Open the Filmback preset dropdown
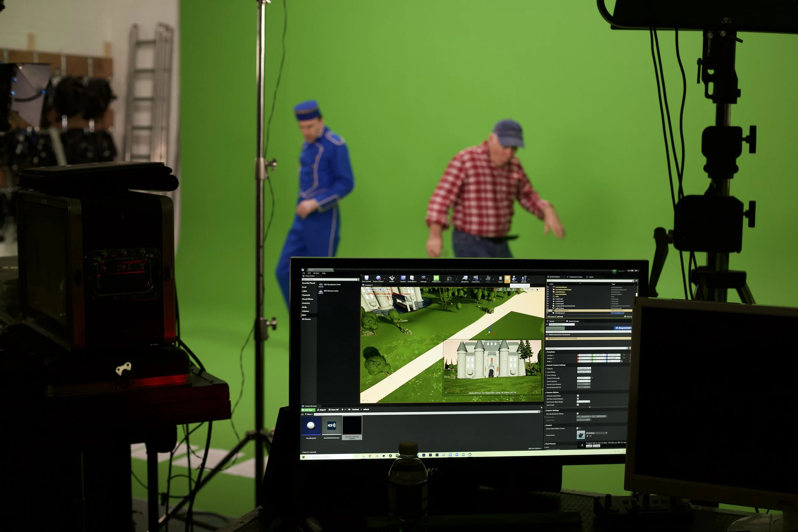This screenshot has height=532, width=798. tap(584, 369)
